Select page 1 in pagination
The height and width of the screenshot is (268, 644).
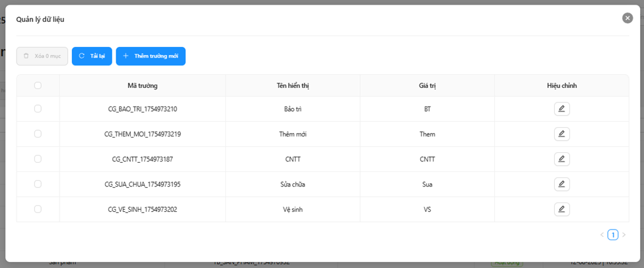(x=613, y=235)
